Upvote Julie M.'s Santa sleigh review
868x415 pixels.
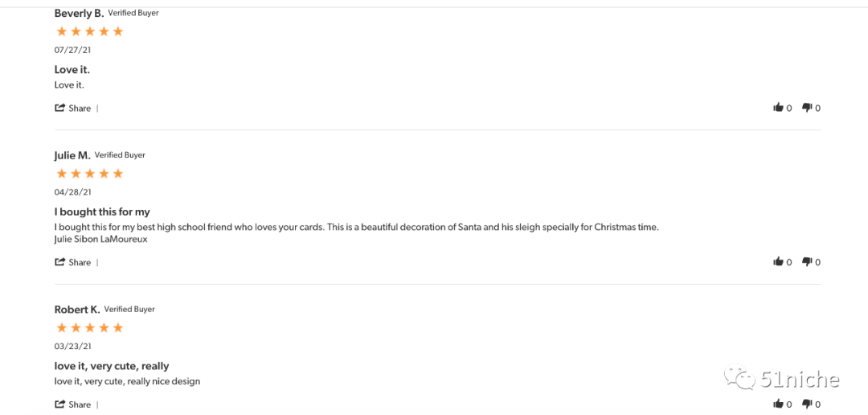778,262
